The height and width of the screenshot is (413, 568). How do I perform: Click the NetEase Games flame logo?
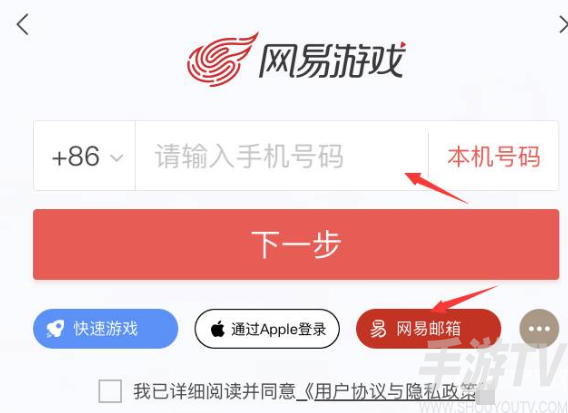pyautogui.click(x=222, y=59)
